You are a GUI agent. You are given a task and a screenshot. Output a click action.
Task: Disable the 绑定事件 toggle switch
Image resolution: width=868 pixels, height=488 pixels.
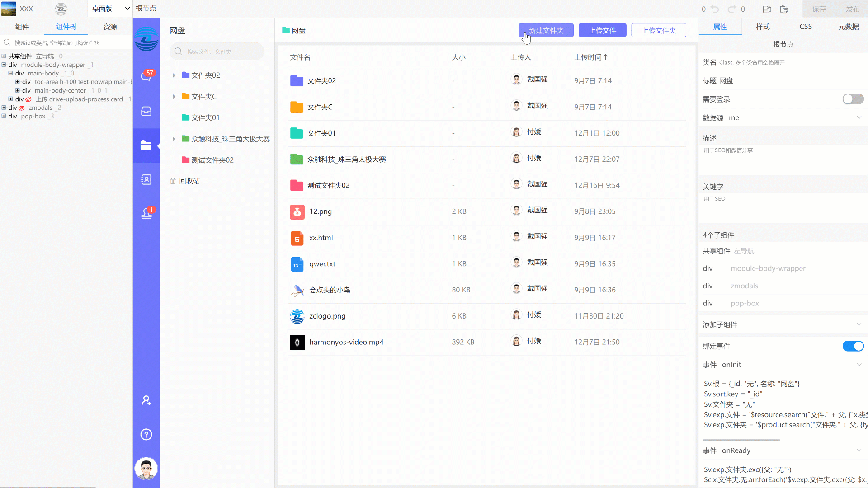(x=853, y=346)
